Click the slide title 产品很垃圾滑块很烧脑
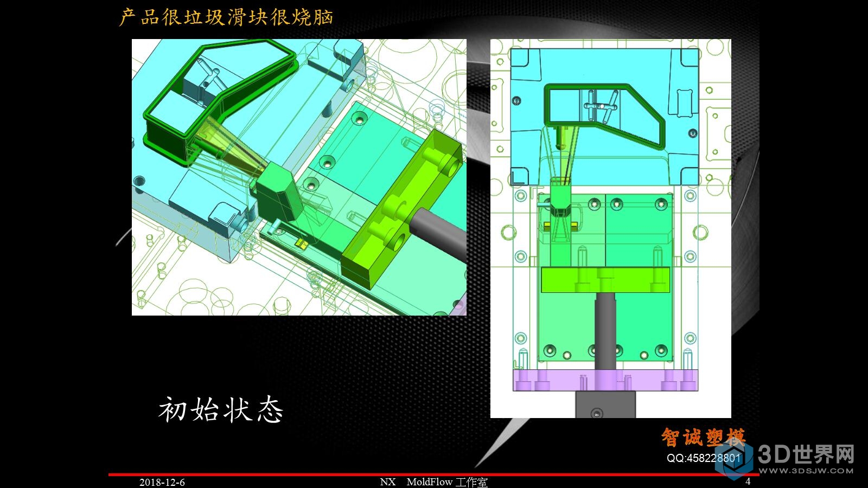This screenshot has height=488, width=868. (226, 17)
